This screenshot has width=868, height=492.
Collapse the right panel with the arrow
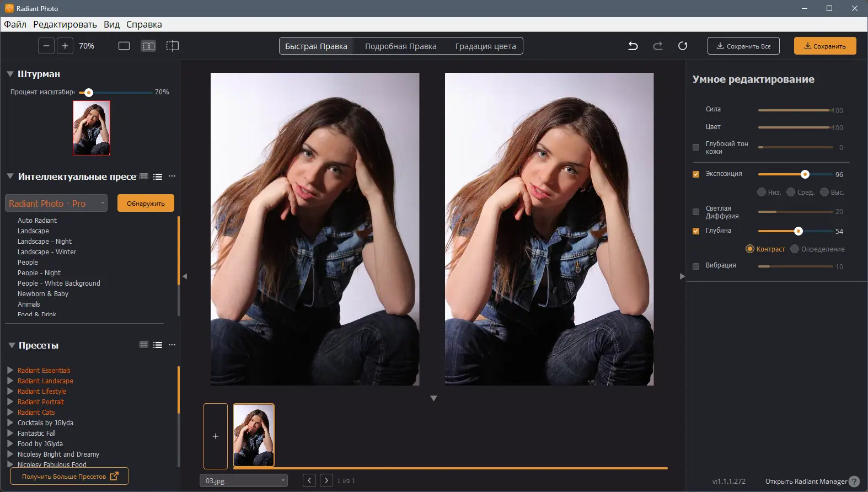[682, 276]
